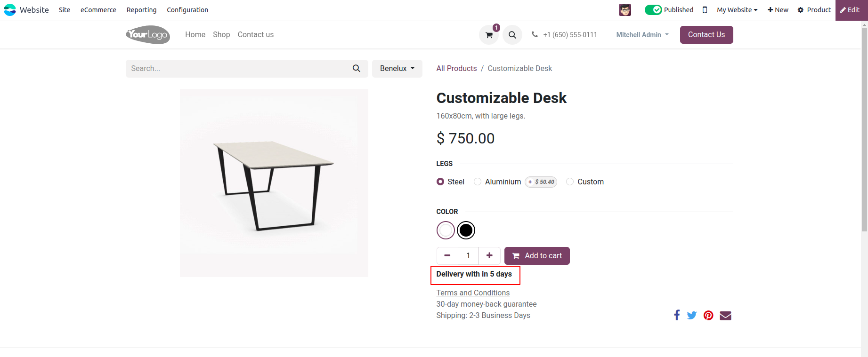The height and width of the screenshot is (357, 868).
Task: Toggle the Published switch
Action: click(x=653, y=10)
